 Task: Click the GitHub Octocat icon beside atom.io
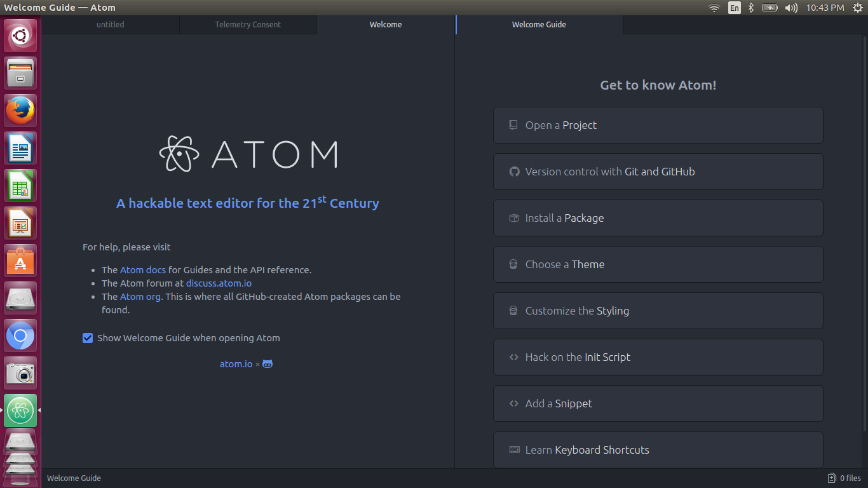point(268,364)
